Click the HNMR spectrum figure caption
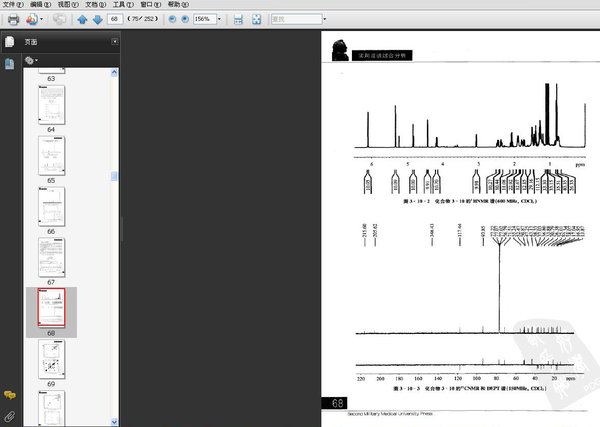Screen dimensions: 600x427 click(470, 201)
